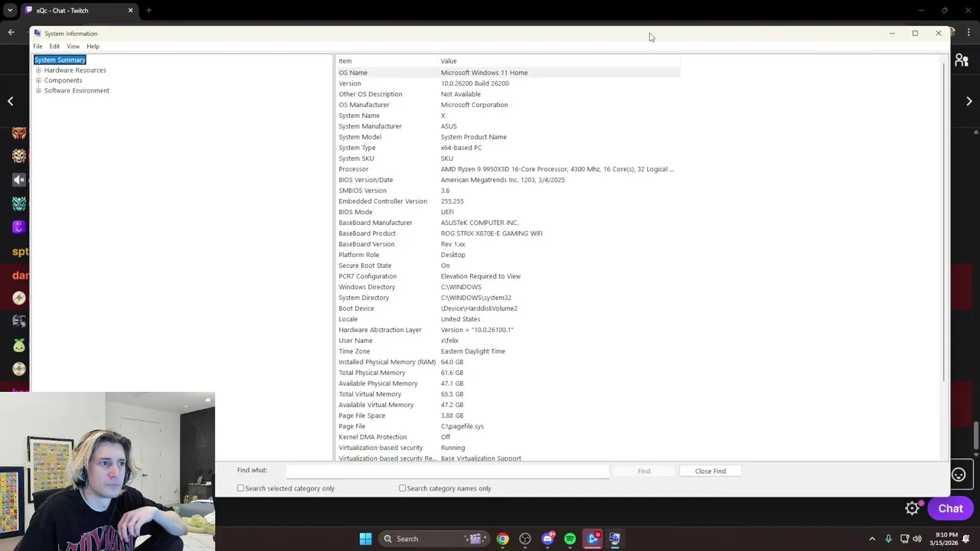980x551 pixels.
Task: Click the left chevron arrow in the Twitch panel
Action: point(10,101)
